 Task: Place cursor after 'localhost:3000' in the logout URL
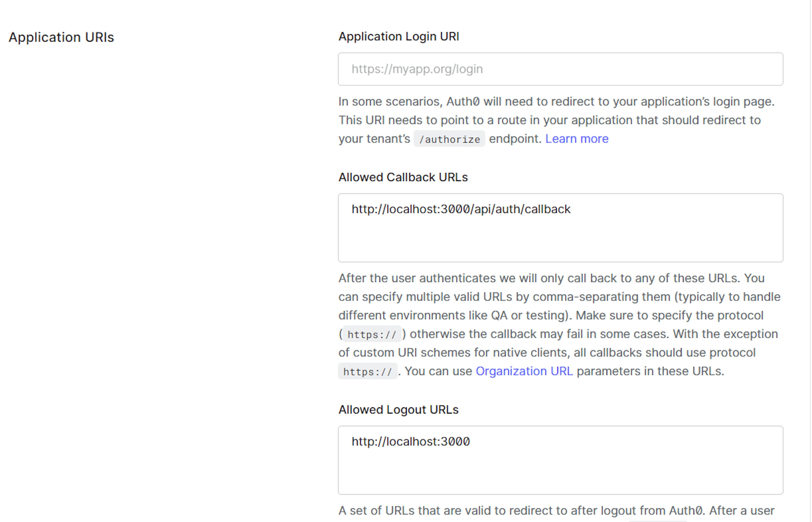(x=471, y=442)
